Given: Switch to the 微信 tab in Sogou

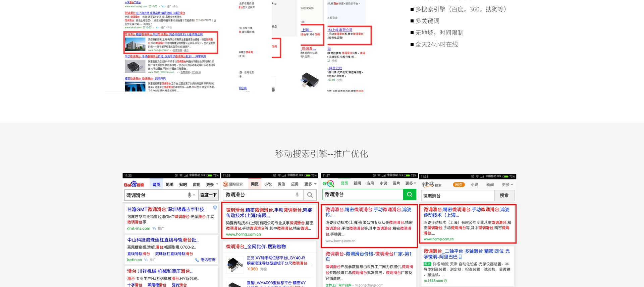Looking at the screenshot, I should click(281, 184).
